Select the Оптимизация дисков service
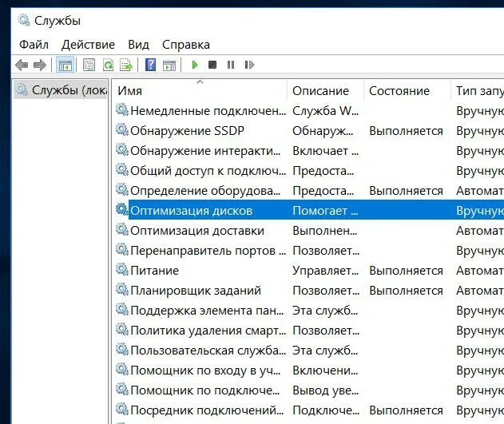 coord(310,210)
